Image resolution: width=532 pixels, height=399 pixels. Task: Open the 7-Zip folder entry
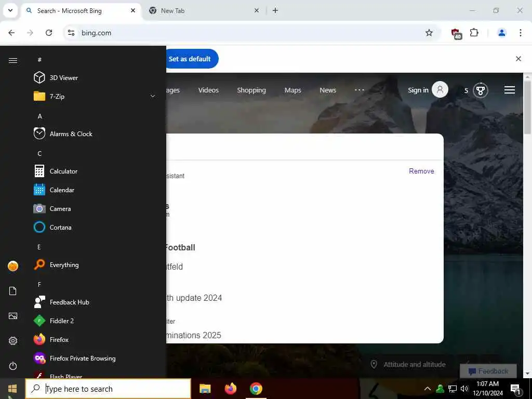[94, 96]
